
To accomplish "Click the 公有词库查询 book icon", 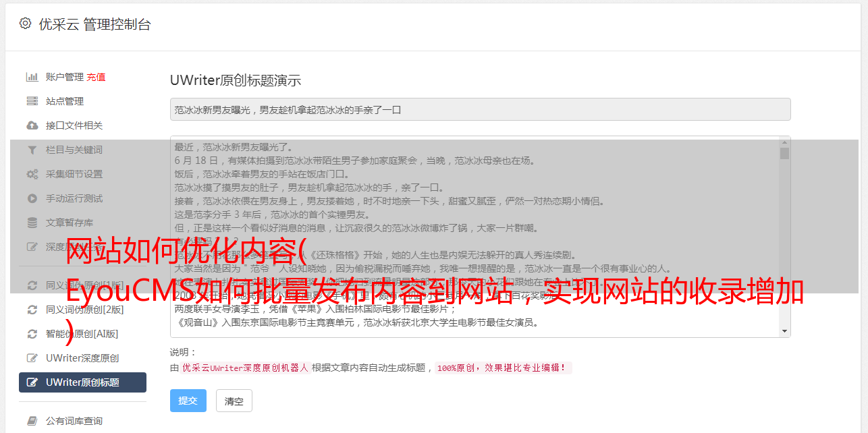I will pyautogui.click(x=32, y=421).
